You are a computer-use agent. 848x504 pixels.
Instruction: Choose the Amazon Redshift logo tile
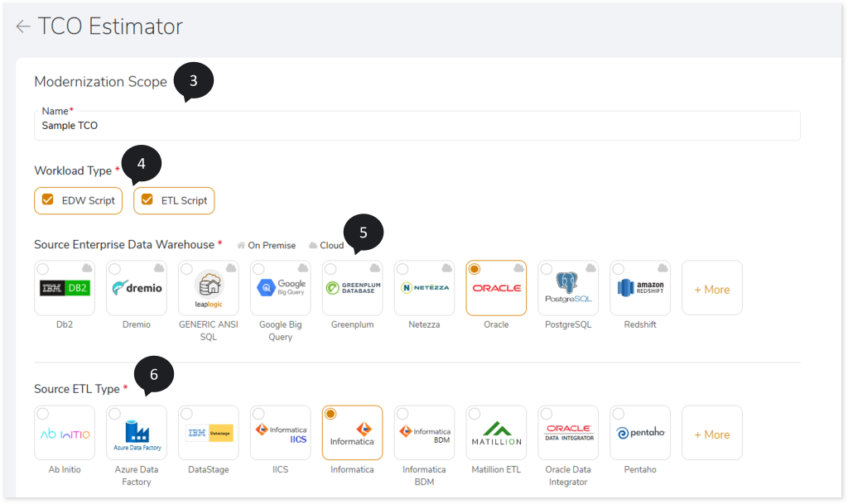[640, 288]
